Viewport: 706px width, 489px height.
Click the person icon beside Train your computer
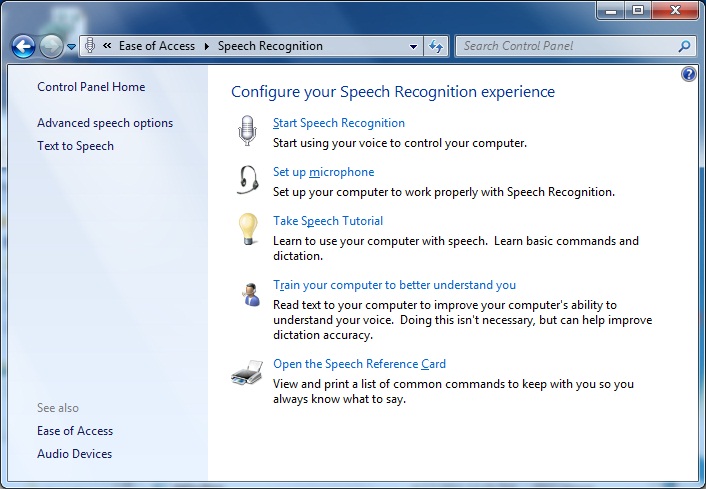coord(250,294)
